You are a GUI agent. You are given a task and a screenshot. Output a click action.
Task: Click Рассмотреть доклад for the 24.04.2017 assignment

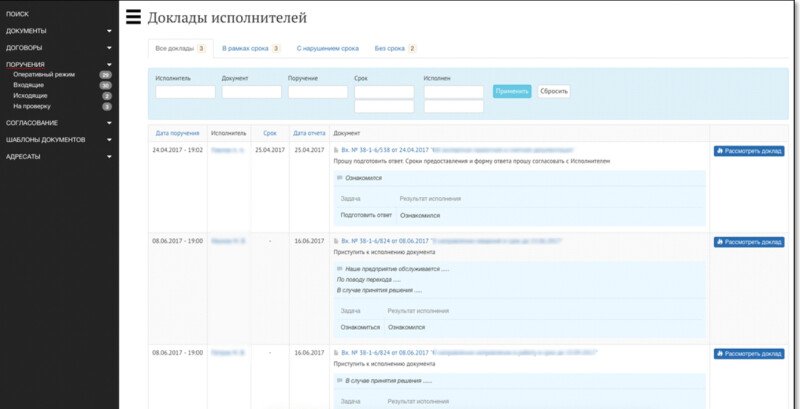coord(749,151)
